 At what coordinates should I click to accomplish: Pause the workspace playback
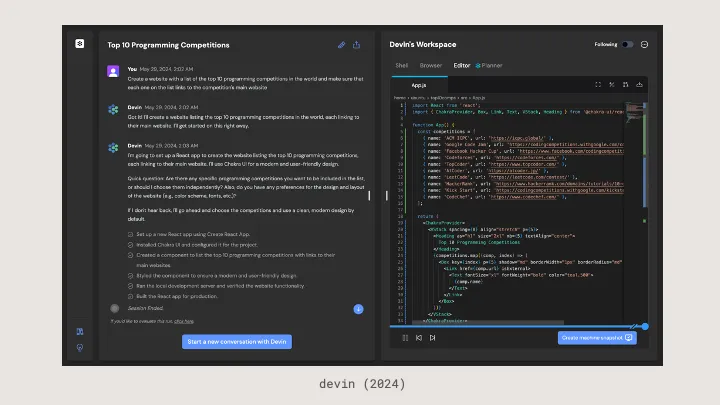click(x=405, y=338)
